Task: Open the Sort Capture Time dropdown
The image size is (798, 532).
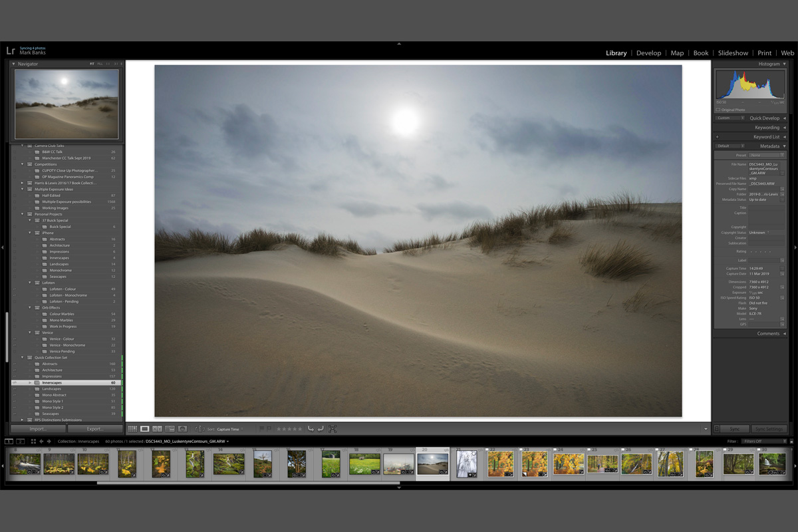Action: tap(229, 430)
